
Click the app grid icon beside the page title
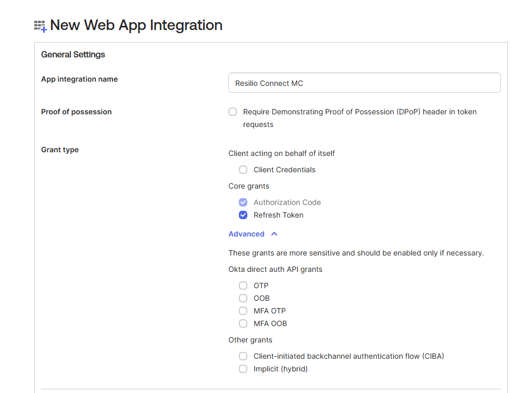click(x=41, y=26)
